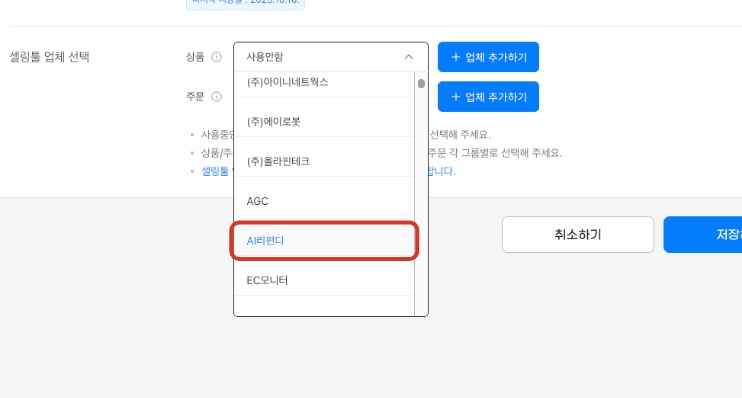Click the 주문 row label
Image resolution: width=742 pixels, height=398 pixels.
194,97
